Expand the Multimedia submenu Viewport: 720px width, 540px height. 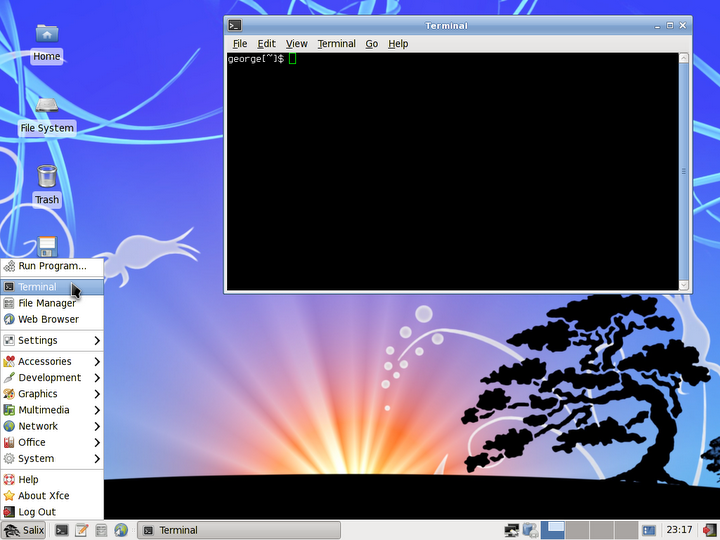(52, 410)
